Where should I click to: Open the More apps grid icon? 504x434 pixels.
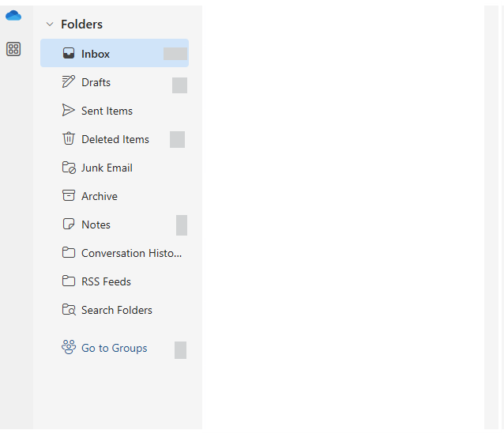pyautogui.click(x=13, y=49)
